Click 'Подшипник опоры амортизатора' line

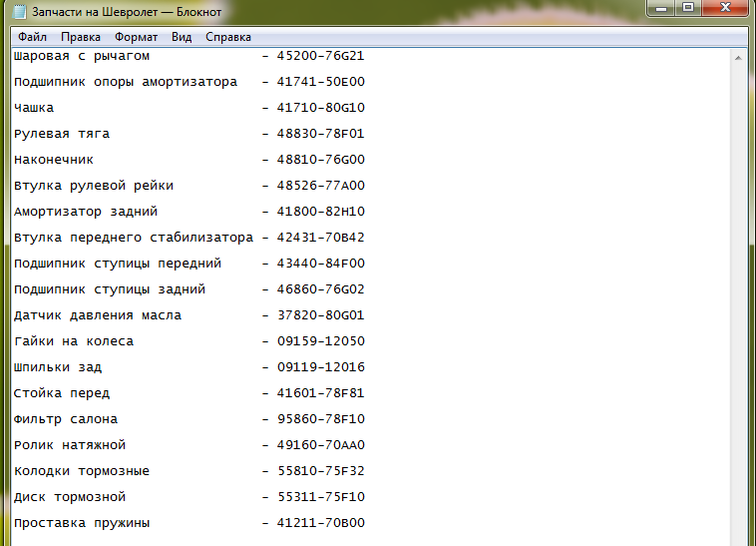pos(126,83)
